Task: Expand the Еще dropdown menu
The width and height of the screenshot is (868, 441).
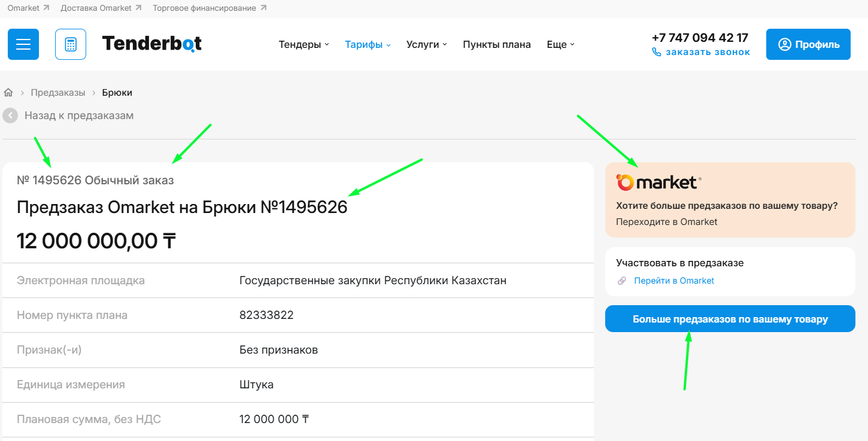Action: pyautogui.click(x=561, y=44)
